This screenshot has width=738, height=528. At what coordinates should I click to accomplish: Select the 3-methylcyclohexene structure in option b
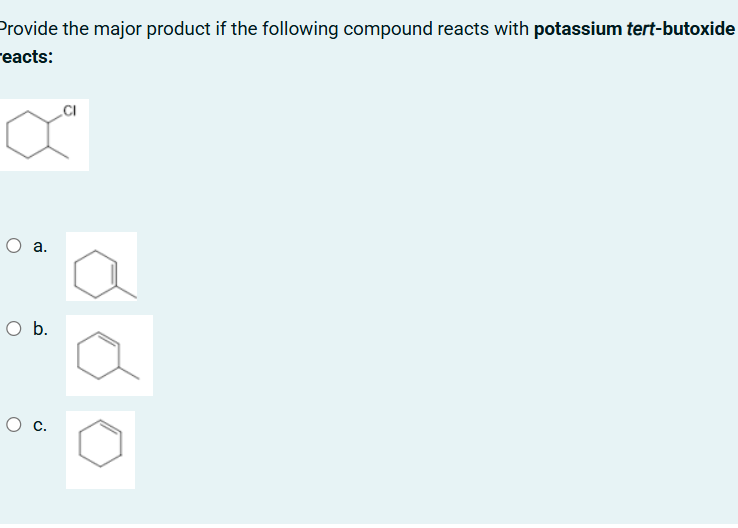109,355
